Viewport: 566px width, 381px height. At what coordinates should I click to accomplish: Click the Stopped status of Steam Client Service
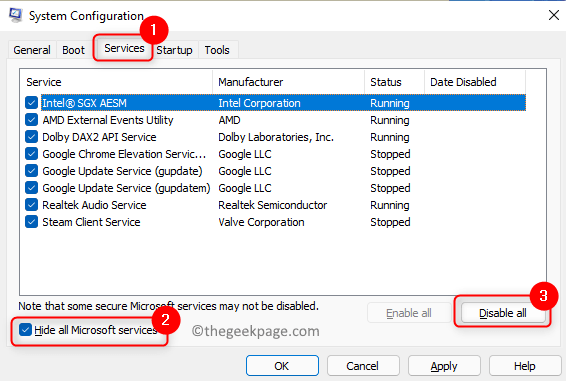(x=390, y=222)
